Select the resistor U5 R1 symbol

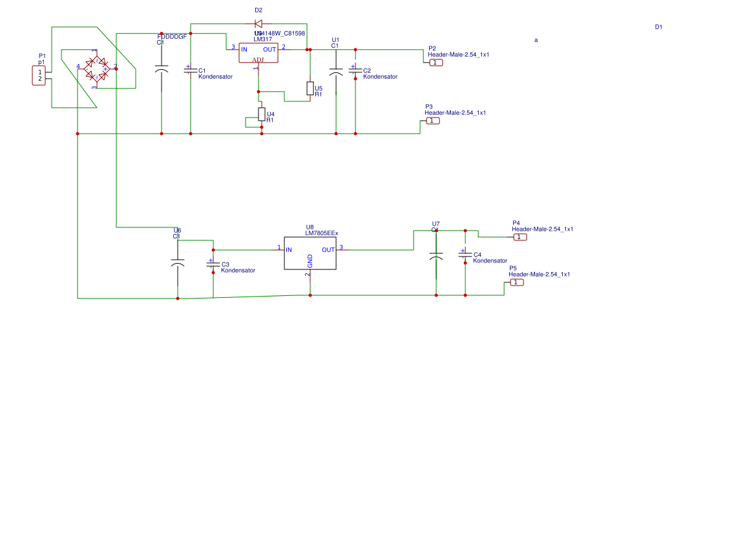click(x=310, y=90)
